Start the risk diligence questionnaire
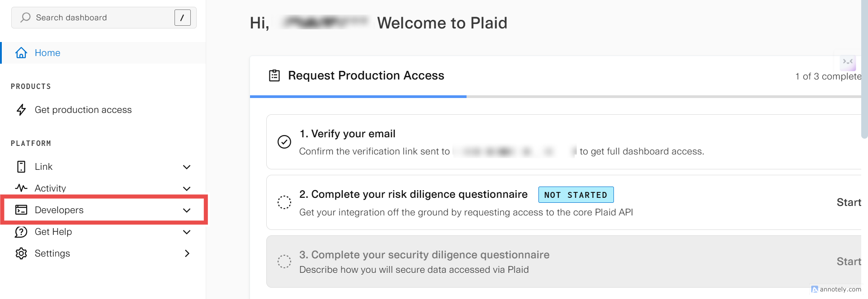This screenshot has width=868, height=299. (849, 202)
